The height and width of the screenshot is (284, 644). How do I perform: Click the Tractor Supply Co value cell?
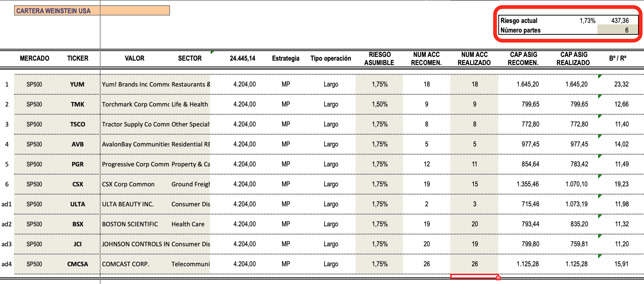point(135,124)
